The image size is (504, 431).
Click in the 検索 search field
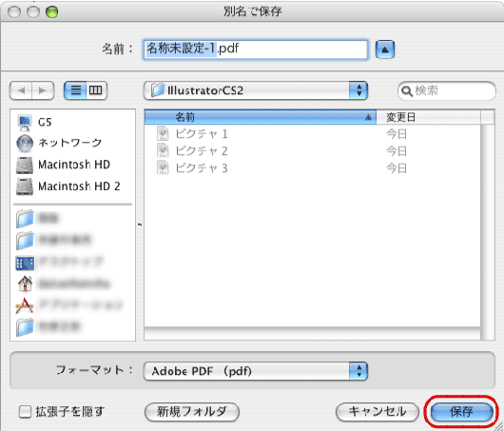pos(447,90)
